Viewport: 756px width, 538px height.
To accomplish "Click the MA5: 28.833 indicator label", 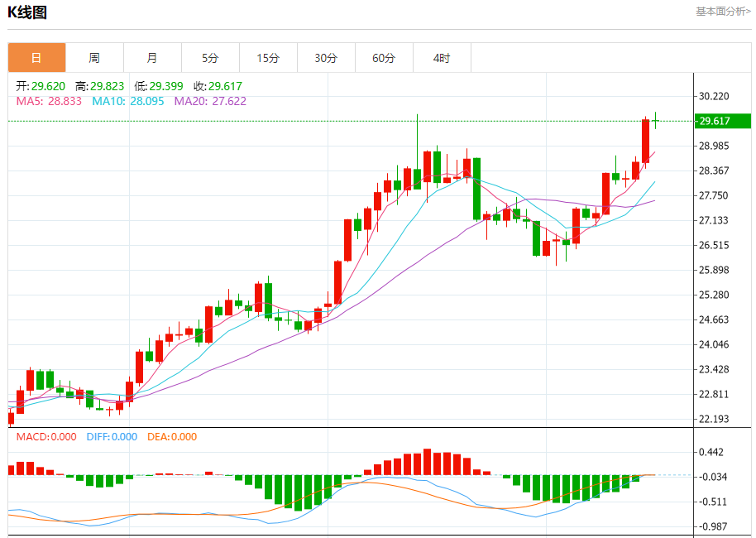I will (x=49, y=101).
